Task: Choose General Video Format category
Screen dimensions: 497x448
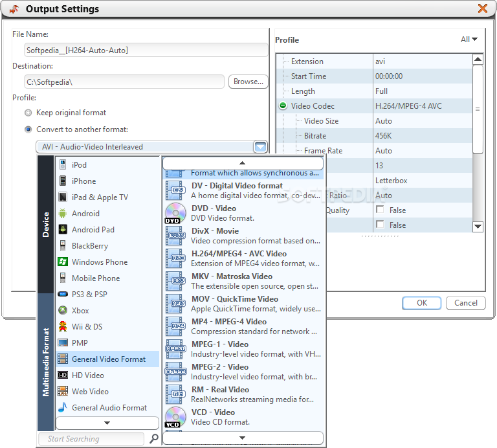Action: click(107, 359)
